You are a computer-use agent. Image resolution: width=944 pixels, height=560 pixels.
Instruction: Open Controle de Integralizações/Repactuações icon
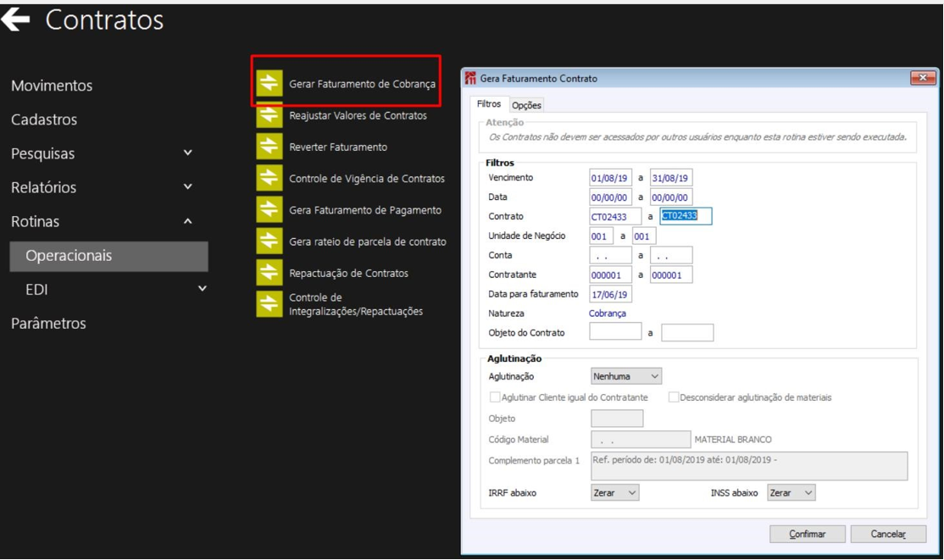click(269, 304)
